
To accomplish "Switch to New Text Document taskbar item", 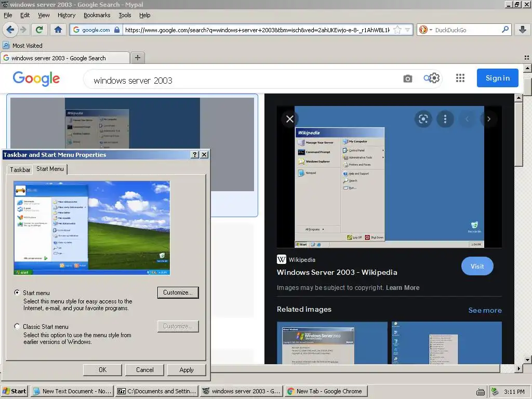I will tap(72, 391).
